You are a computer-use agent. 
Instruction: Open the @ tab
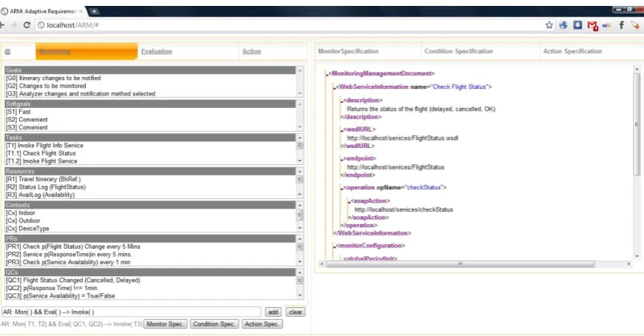(7, 51)
